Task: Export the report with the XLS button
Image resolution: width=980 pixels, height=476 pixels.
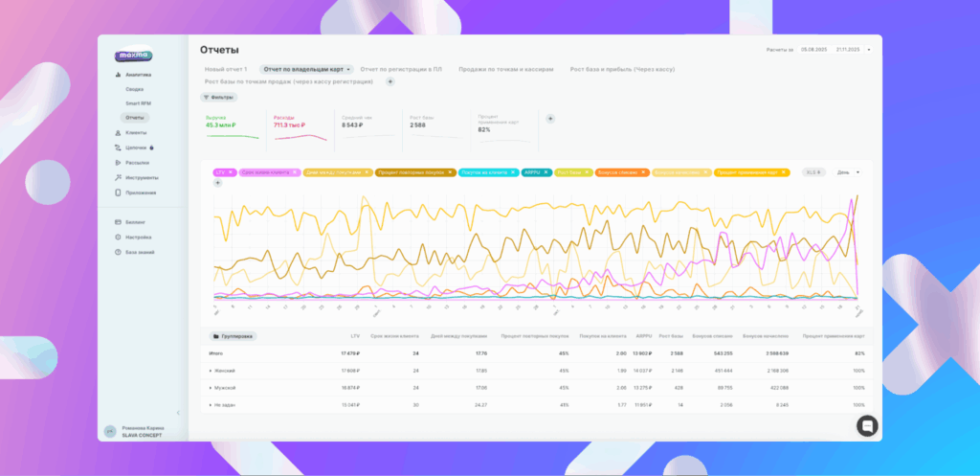Action: pyautogui.click(x=813, y=172)
